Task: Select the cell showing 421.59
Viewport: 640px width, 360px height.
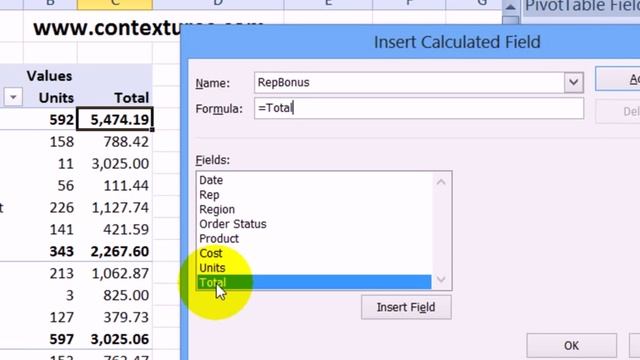Action: (115, 229)
